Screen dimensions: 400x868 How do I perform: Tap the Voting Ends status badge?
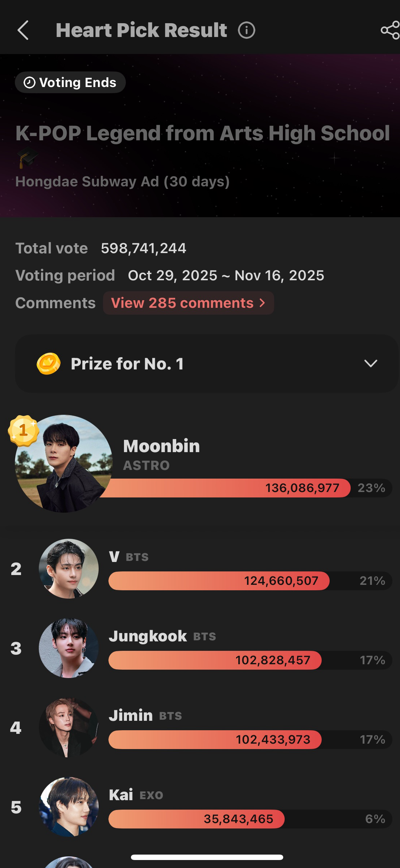(x=70, y=83)
